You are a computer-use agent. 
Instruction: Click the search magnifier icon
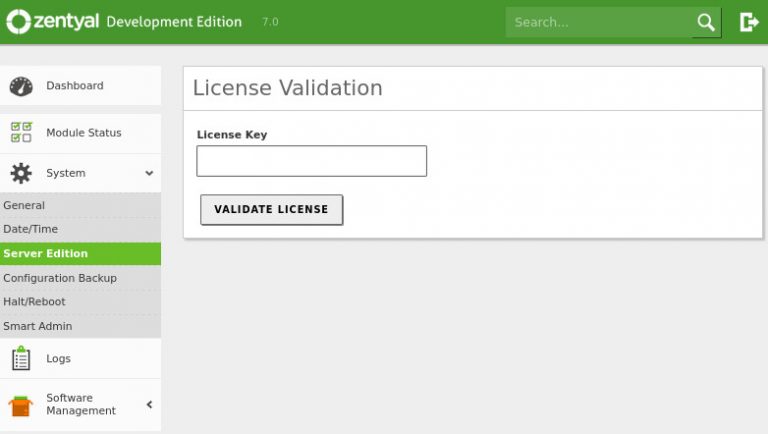point(706,22)
